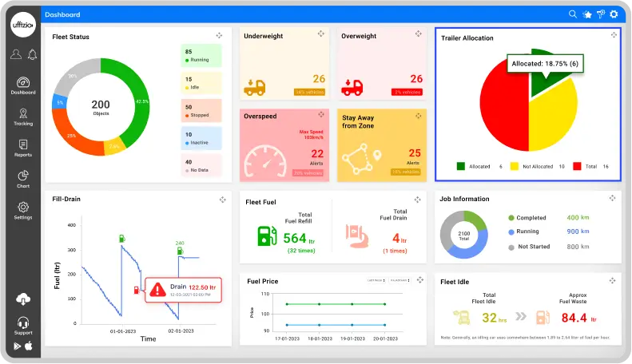Click the Running status card in Fleet Status
The width and height of the screenshot is (632, 364).
point(201,55)
